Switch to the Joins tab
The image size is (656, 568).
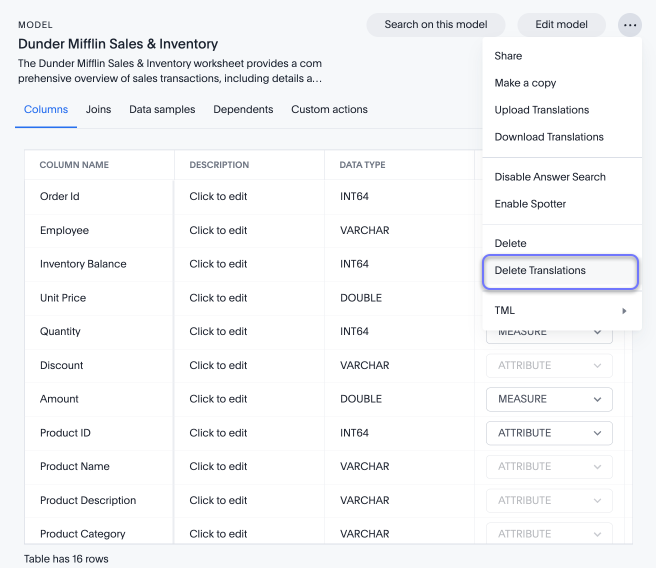(x=98, y=110)
